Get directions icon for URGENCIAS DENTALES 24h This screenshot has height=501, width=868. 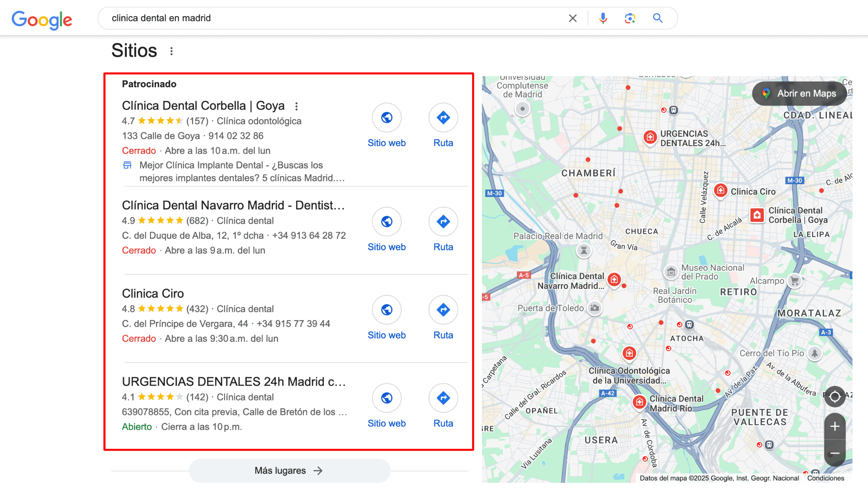pos(443,398)
